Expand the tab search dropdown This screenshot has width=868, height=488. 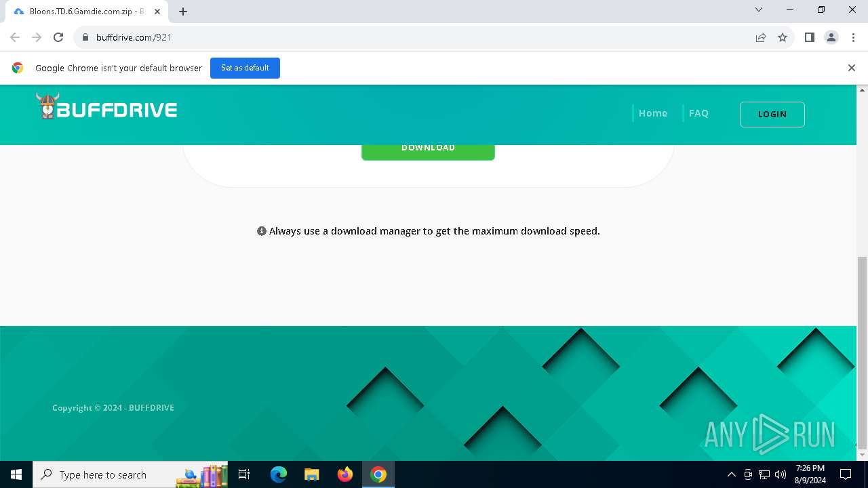point(759,9)
